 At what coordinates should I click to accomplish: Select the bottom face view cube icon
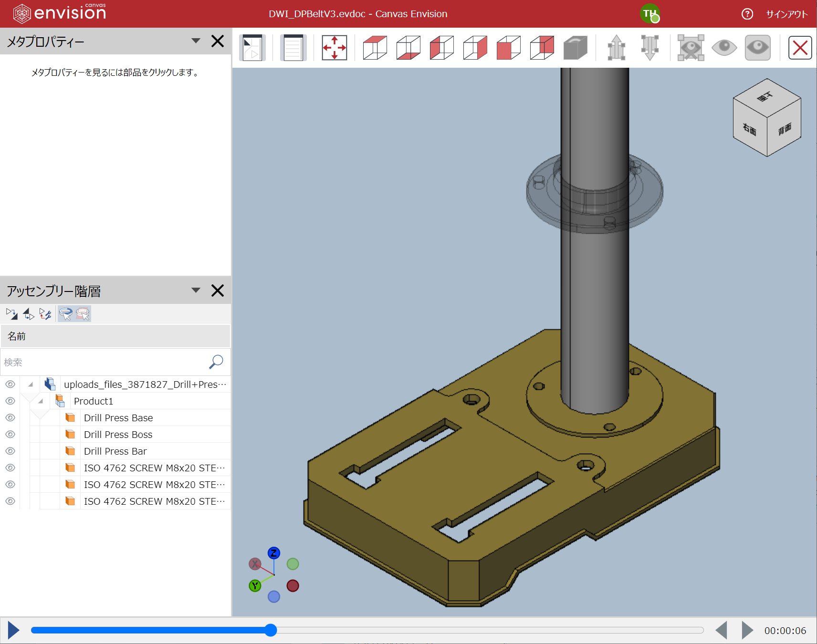(408, 48)
